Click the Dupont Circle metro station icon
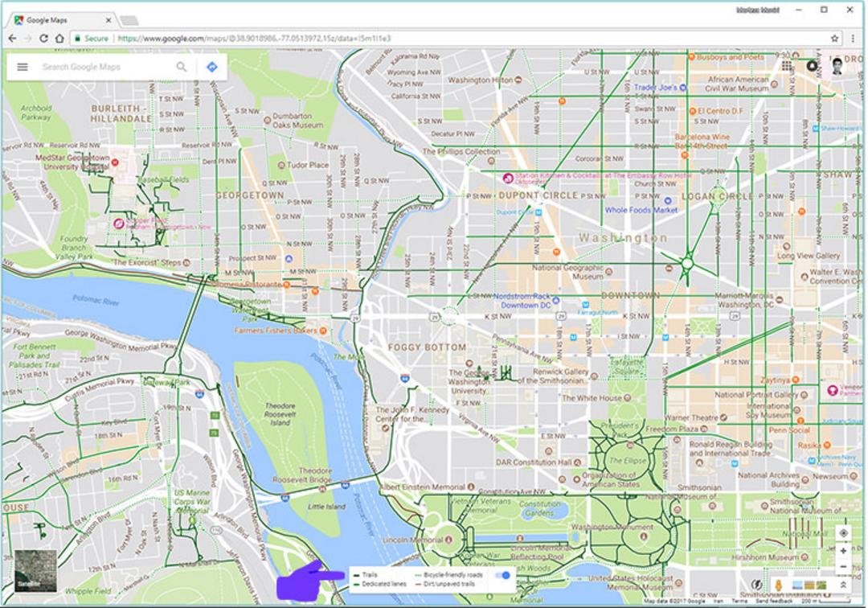Image resolution: width=868 pixels, height=608 pixels. (538, 212)
